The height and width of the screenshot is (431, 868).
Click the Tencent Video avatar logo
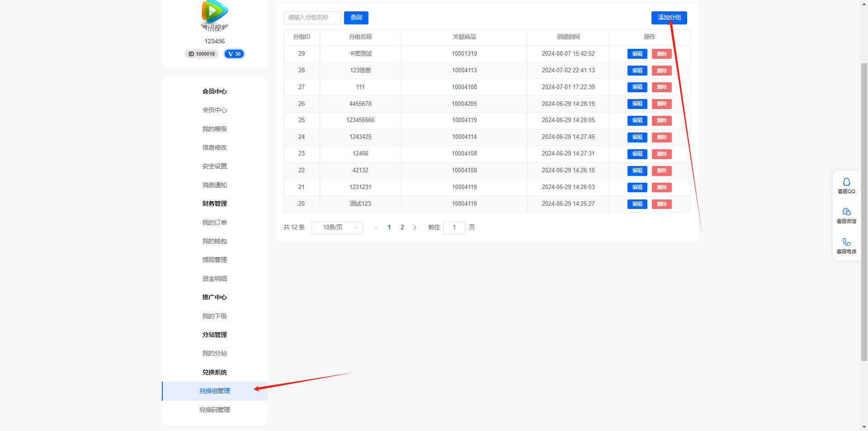click(214, 14)
